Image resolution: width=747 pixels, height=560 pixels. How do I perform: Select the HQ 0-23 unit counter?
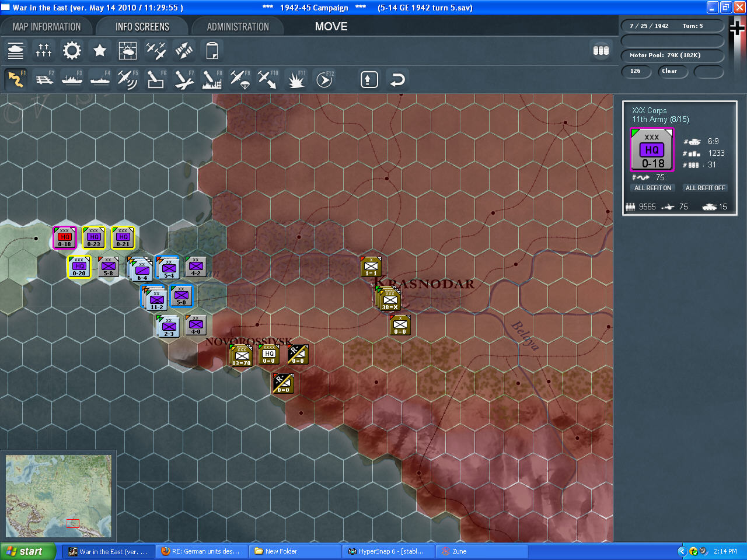(93, 237)
